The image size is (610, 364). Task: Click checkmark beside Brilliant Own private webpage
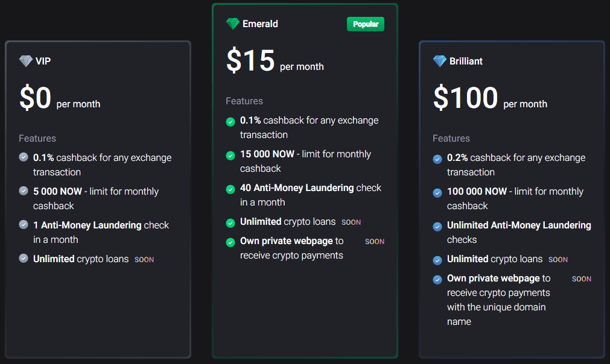point(437,279)
